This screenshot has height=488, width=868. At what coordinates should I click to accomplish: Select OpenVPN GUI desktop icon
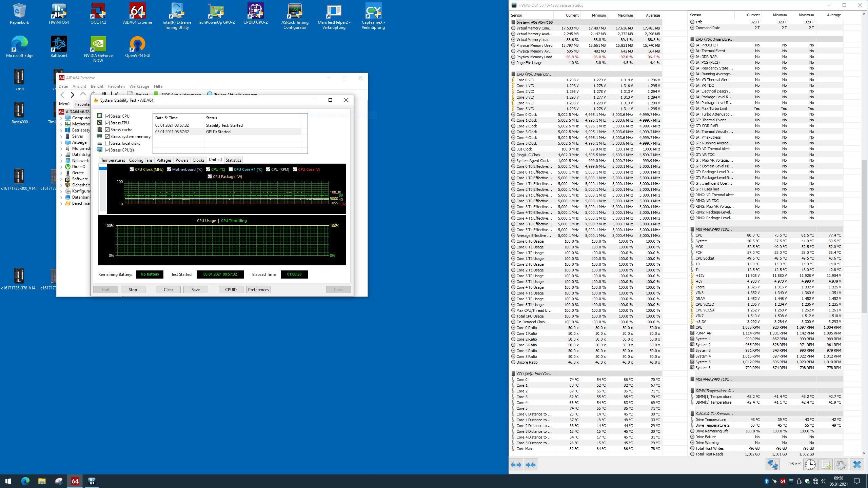137,47
